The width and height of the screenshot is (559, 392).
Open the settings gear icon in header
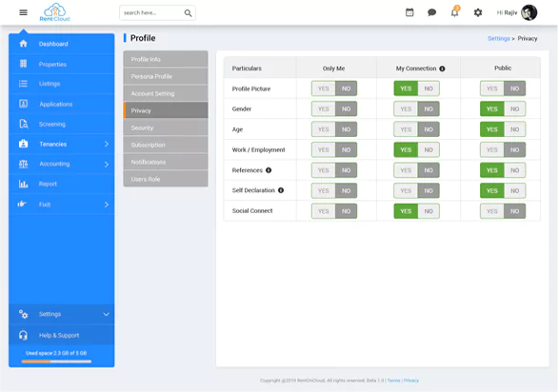click(478, 12)
